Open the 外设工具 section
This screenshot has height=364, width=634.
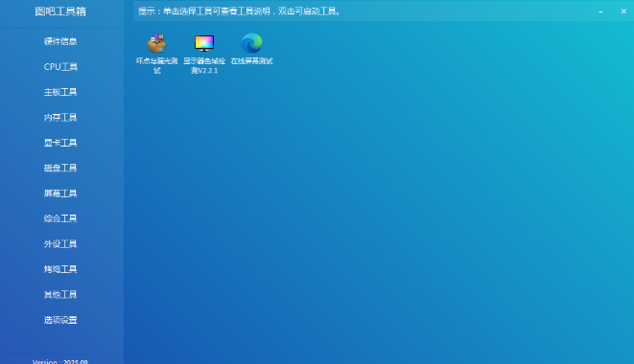(x=60, y=243)
